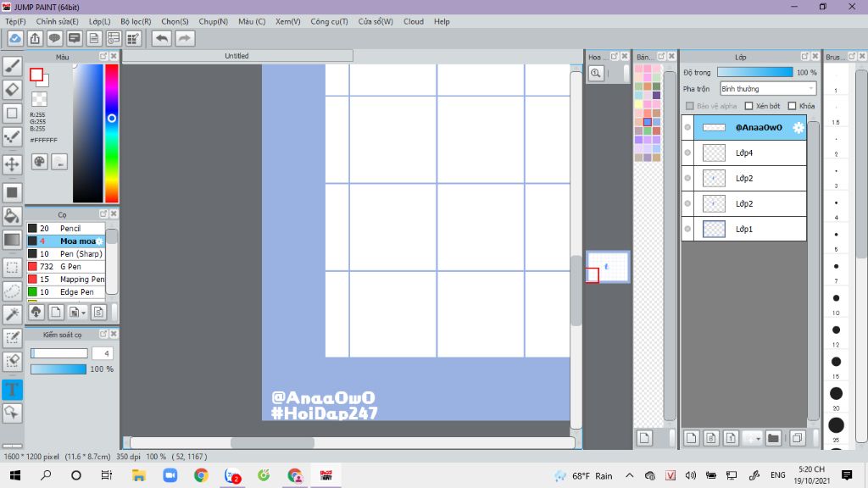Select the Lasso selection tool

pyautogui.click(x=12, y=291)
